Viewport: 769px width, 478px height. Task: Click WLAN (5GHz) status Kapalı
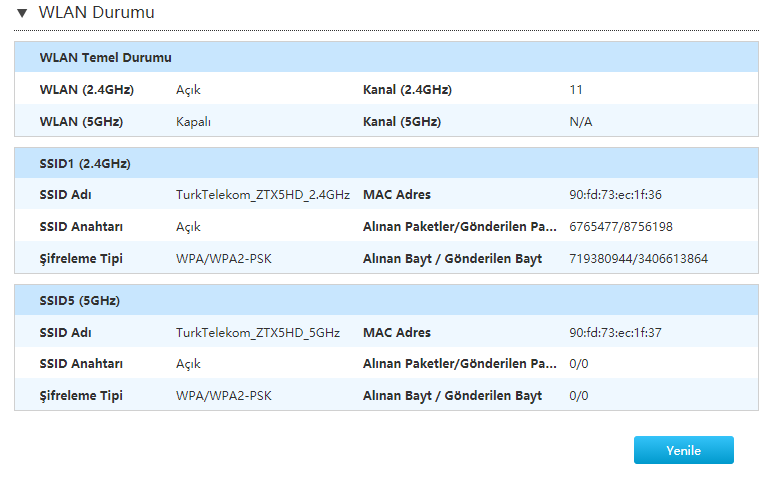coord(193,122)
